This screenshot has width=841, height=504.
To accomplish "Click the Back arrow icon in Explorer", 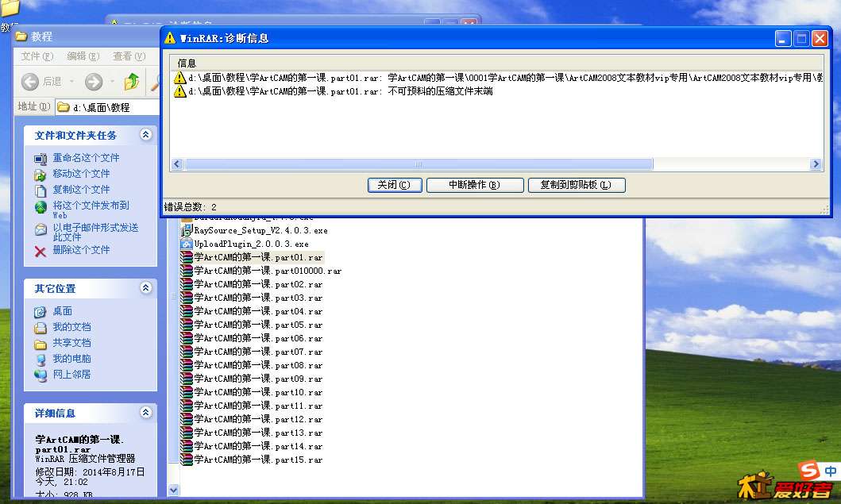I will (x=30, y=82).
